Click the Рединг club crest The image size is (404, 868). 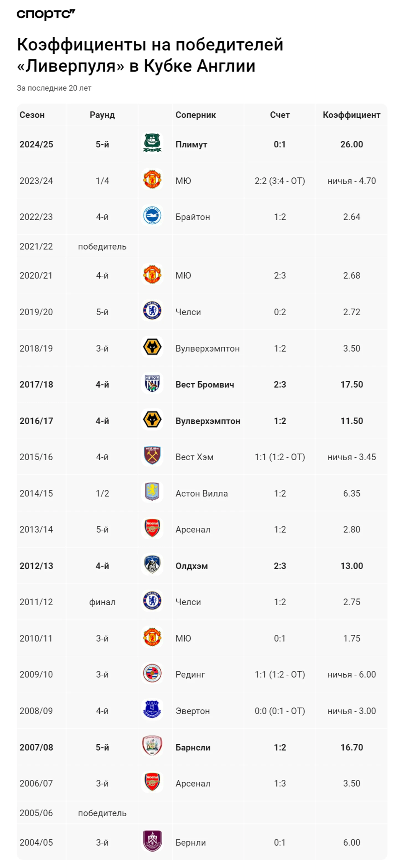(152, 673)
